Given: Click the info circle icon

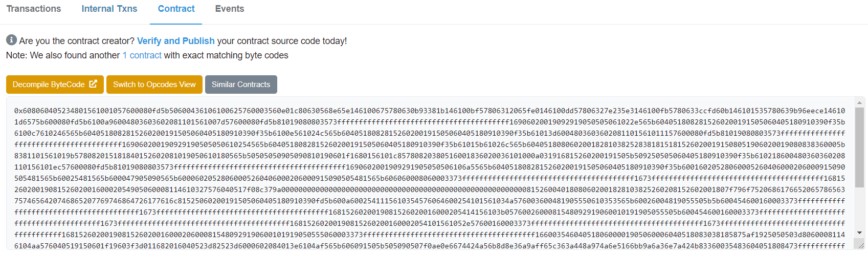Looking at the screenshot, I should pos(11,40).
